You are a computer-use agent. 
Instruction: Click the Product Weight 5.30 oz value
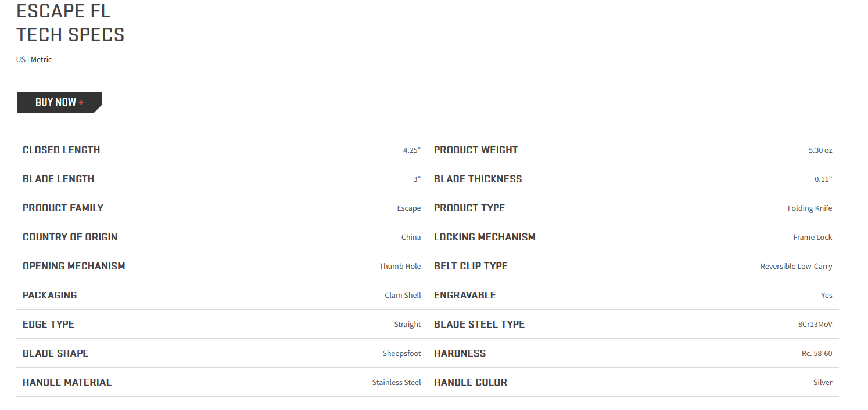click(820, 150)
